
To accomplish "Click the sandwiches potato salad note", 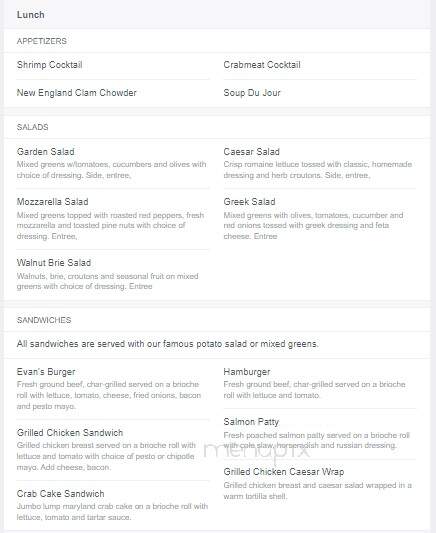I will click(168, 344).
